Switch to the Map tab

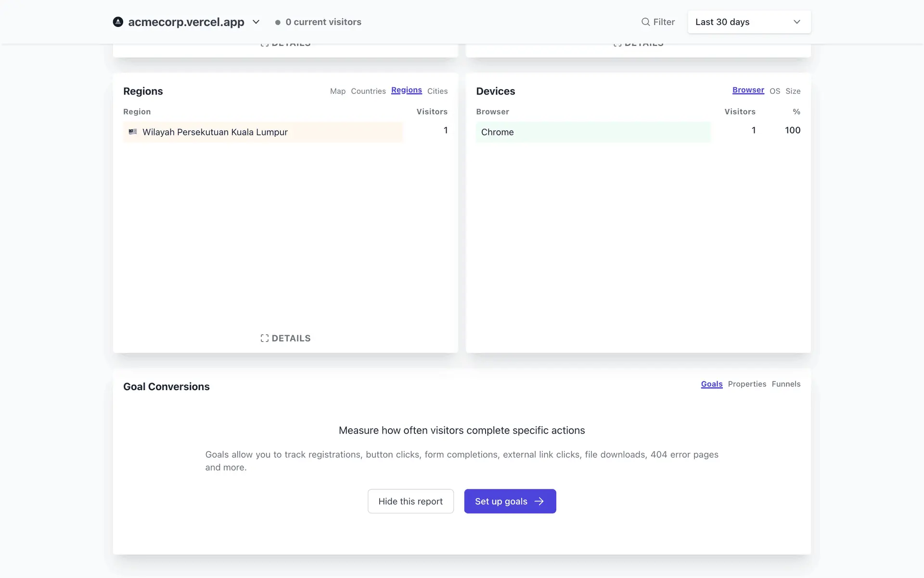337,91
